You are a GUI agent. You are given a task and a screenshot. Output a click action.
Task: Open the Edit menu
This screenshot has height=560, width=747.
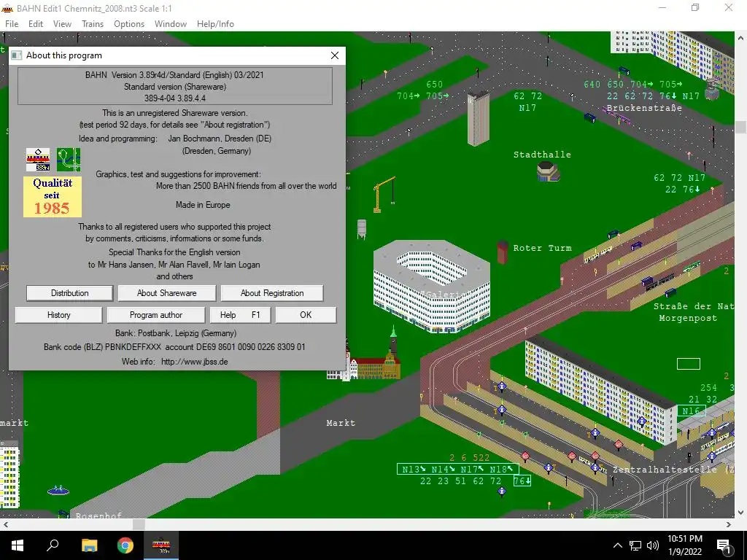[x=36, y=24]
